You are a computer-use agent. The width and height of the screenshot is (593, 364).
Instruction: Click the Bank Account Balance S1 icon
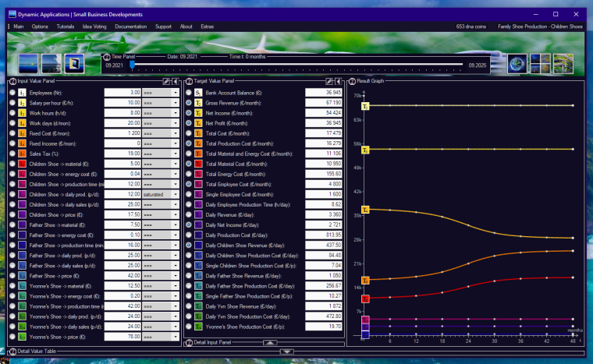click(198, 92)
